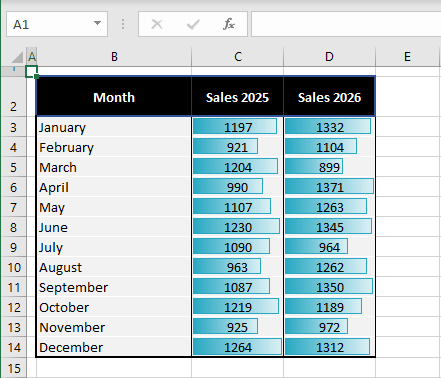Viewport: 441px width, 378px height.
Task: Select the December cell
Action: pyautogui.click(x=114, y=347)
